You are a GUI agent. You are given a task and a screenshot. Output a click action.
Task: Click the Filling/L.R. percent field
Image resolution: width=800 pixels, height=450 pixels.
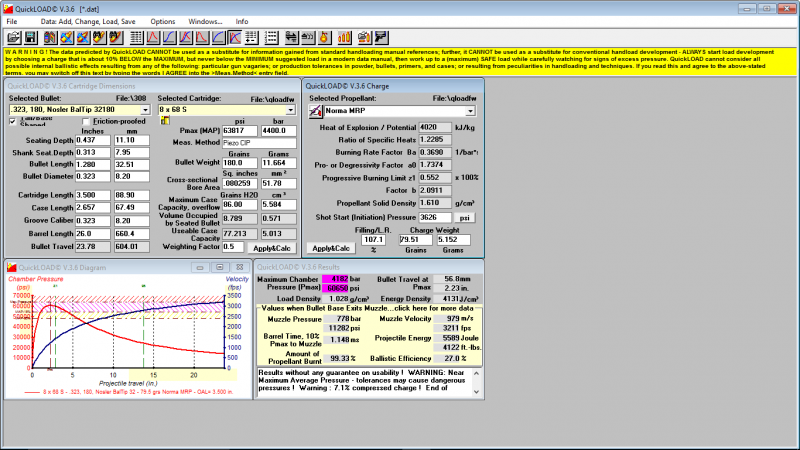(373, 239)
